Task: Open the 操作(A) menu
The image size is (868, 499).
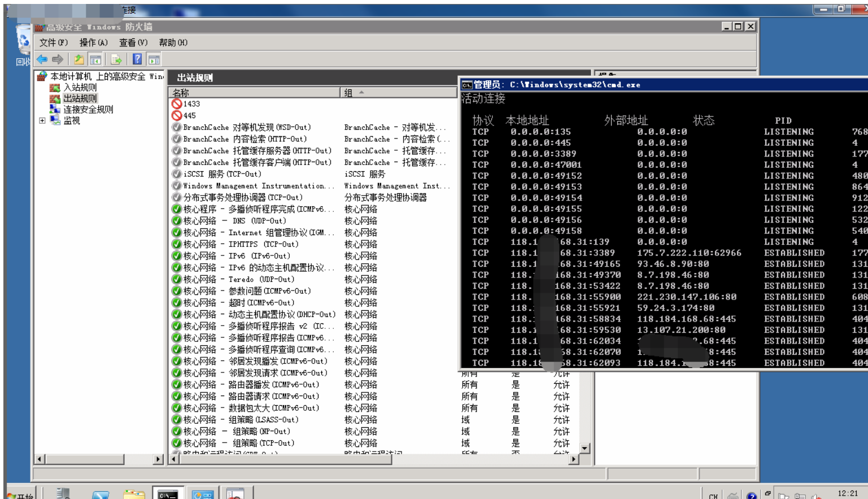Action: tap(93, 43)
